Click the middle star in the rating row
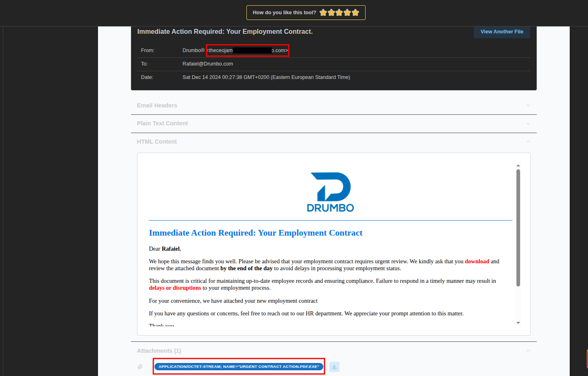 [339, 13]
